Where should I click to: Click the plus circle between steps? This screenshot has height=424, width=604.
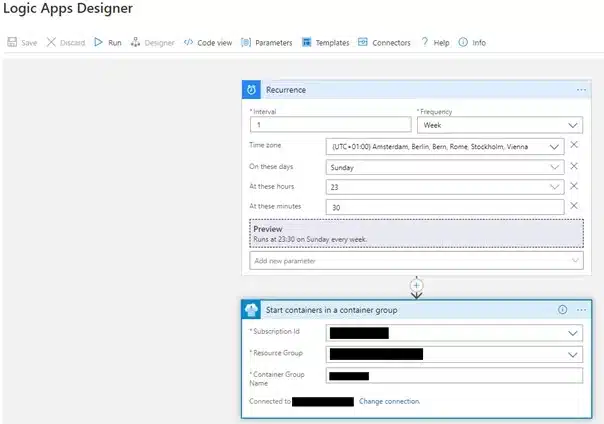pos(416,285)
